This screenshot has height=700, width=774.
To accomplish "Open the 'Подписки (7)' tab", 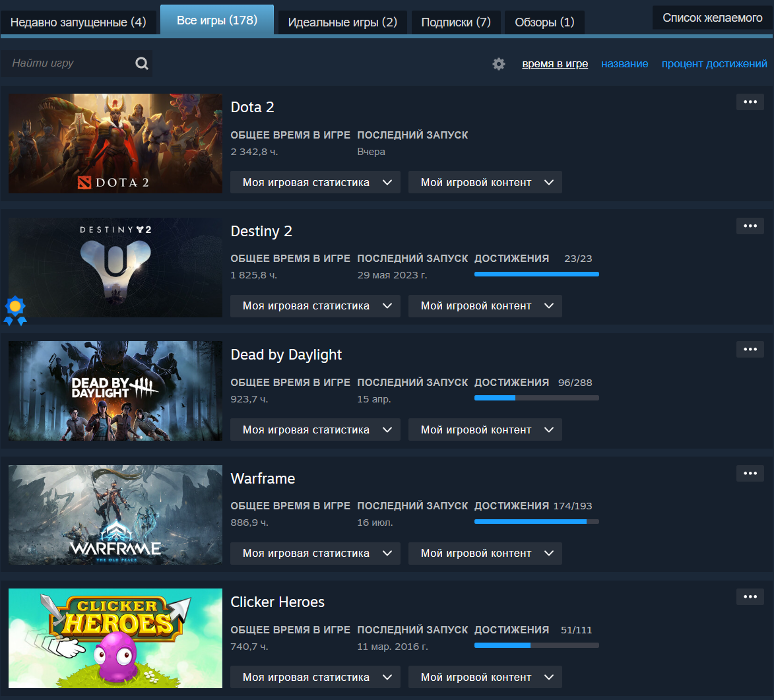I will click(455, 22).
